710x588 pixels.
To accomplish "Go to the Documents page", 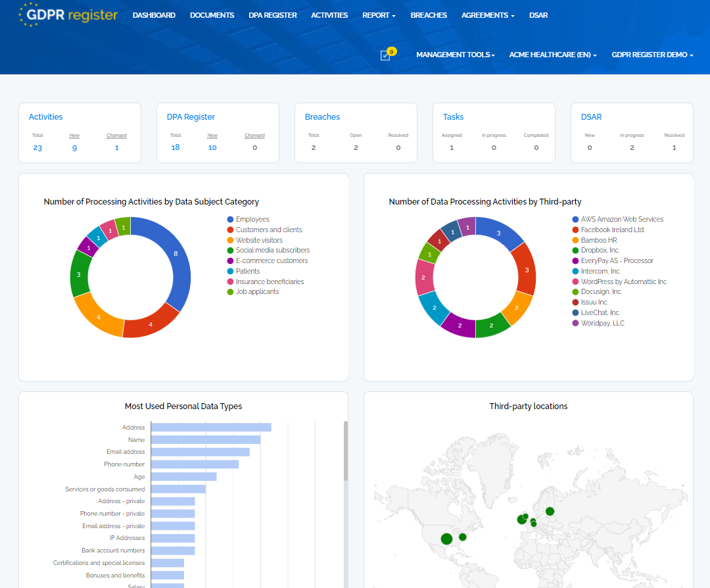I will click(212, 15).
